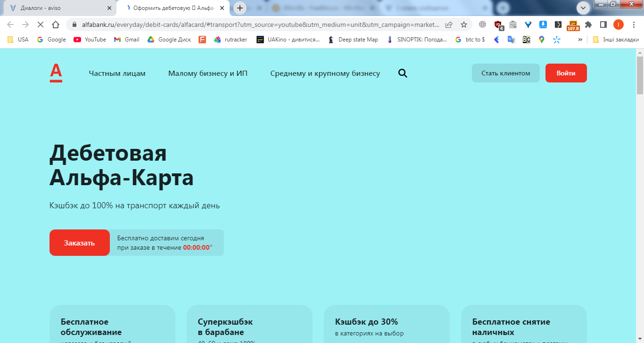
Task: Click the Alfa-Bank red A logo
Action: pos(56,73)
